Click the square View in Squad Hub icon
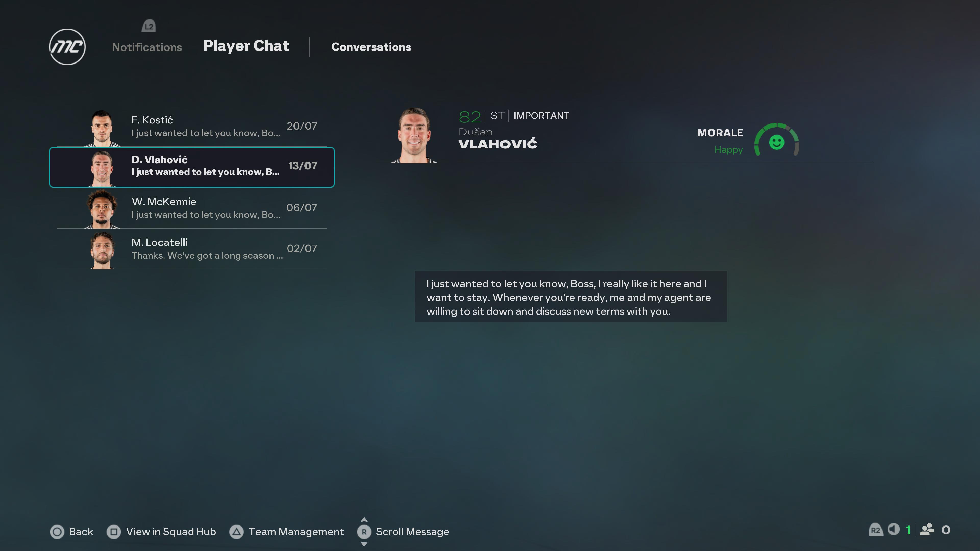This screenshot has width=980, height=551. pyautogui.click(x=114, y=532)
